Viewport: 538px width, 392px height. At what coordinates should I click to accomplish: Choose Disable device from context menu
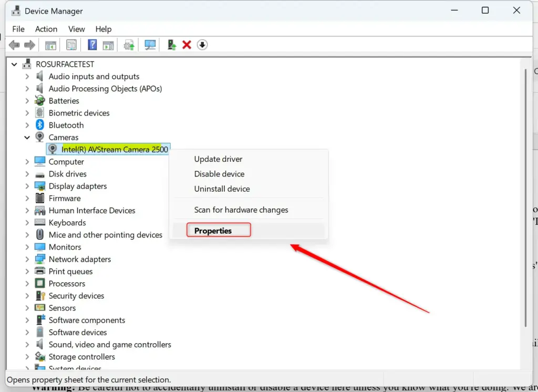[249, 174]
